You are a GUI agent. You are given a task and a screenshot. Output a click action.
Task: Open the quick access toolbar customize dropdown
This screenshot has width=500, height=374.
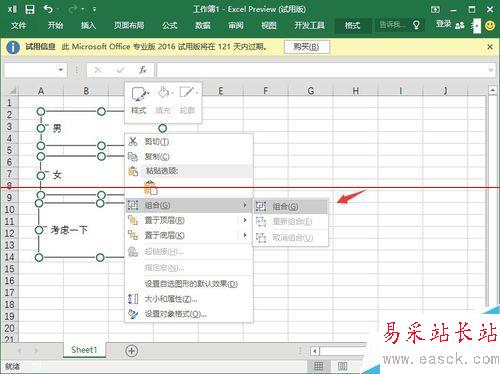pos(94,9)
